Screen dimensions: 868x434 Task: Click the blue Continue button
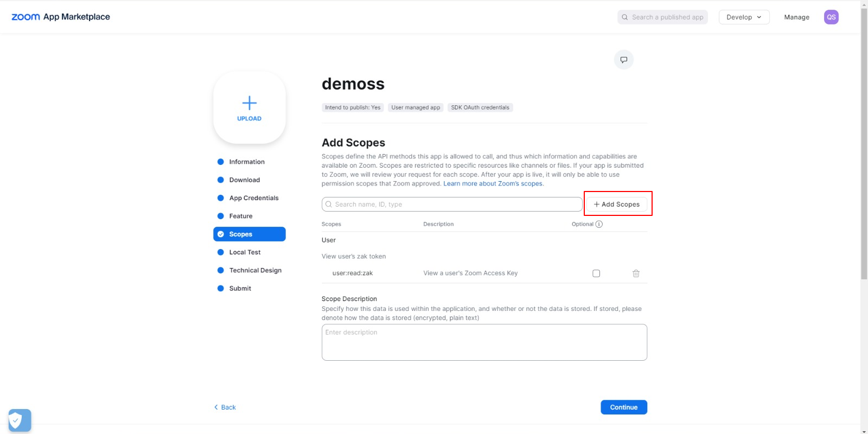623,407
